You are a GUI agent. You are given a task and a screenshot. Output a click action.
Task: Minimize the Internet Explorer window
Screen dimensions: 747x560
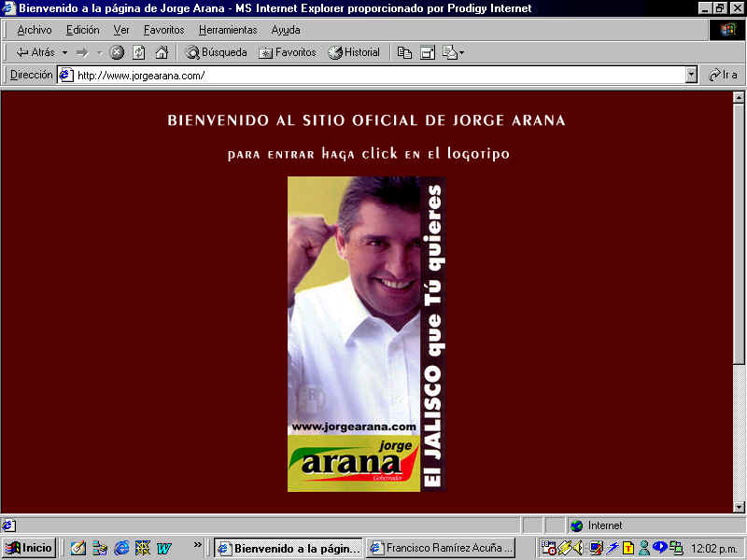click(x=705, y=8)
